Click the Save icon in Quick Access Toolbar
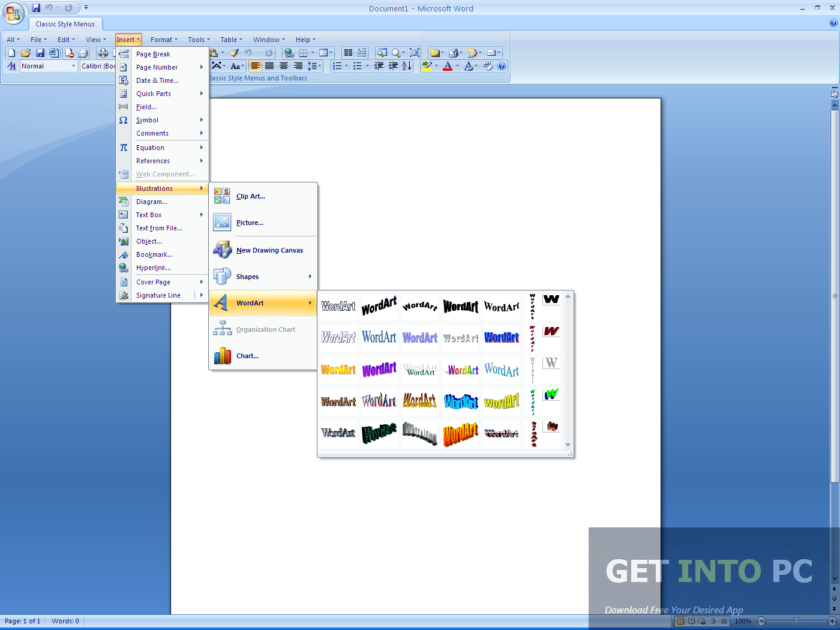 (x=36, y=8)
